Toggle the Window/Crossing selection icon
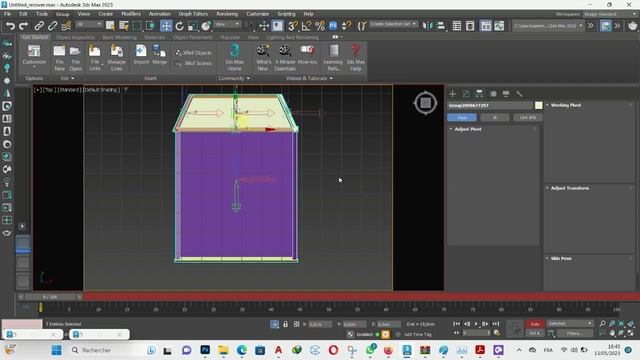The width and height of the screenshot is (640, 360). pyautogui.click(x=150, y=26)
